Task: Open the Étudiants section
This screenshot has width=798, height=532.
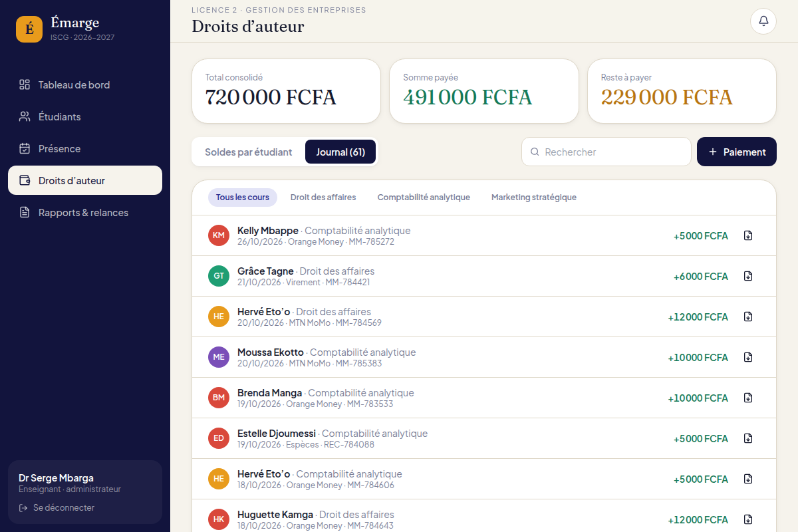Action: 85,116
